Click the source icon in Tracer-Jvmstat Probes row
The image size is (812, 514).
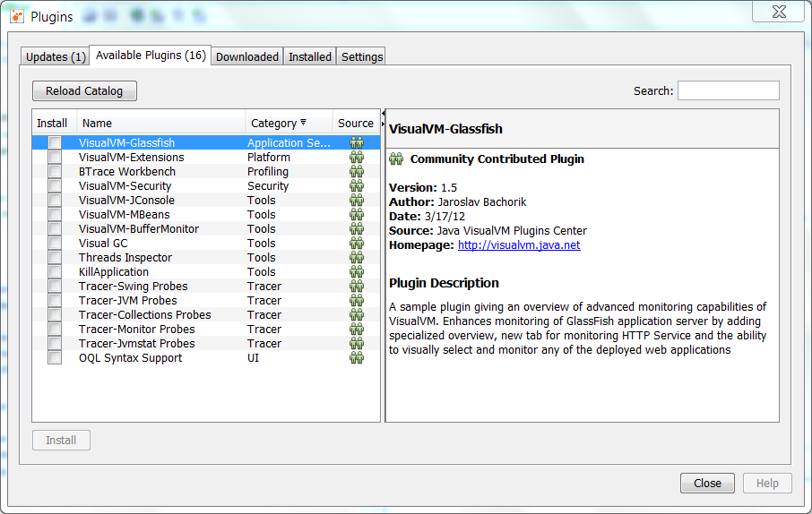click(357, 343)
